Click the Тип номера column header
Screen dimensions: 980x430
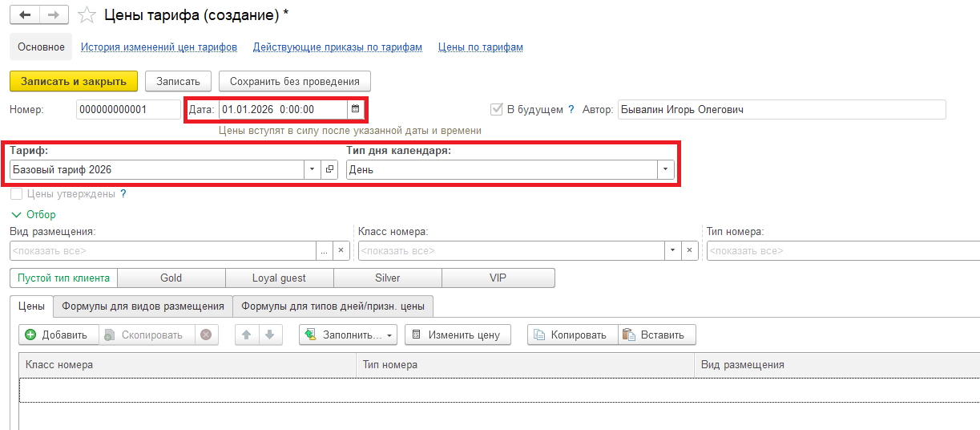click(x=526, y=364)
